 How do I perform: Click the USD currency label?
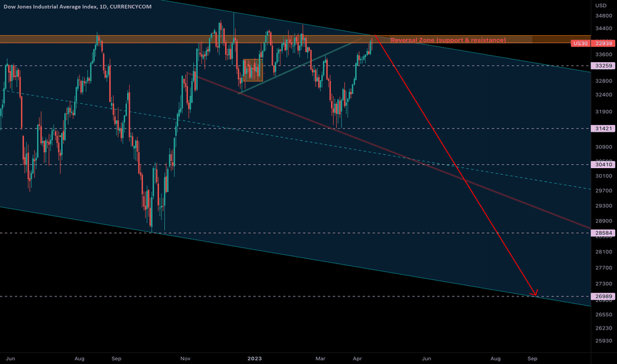601,5
